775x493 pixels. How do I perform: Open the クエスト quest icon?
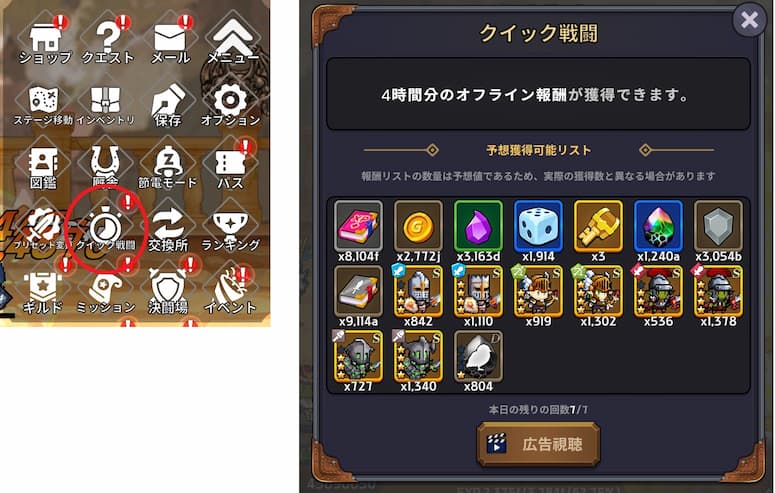pyautogui.click(x=107, y=43)
